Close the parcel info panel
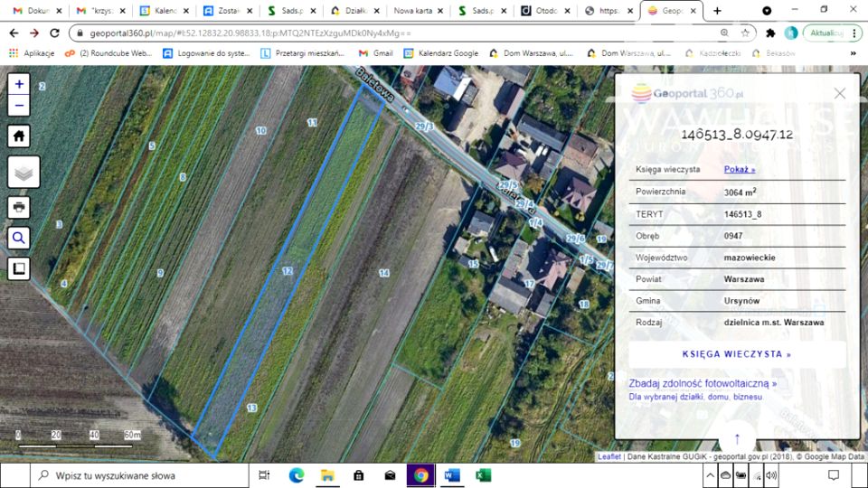 (839, 93)
